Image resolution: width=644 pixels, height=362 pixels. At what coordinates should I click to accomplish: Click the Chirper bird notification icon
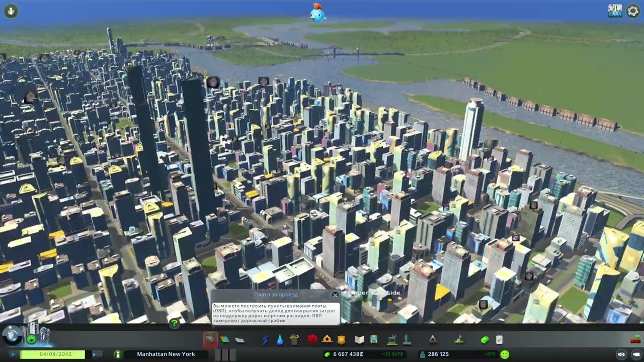click(x=318, y=13)
